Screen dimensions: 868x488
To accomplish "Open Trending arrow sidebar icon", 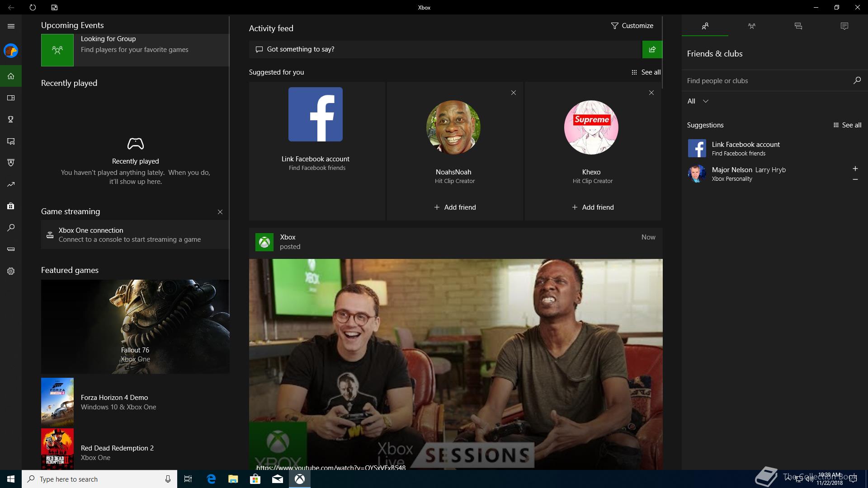I will (11, 184).
